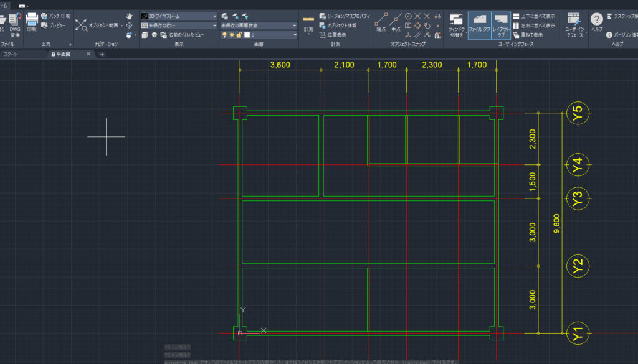
Task: Open the 2D ワイヤフレーム visual style dropdown
Action: click(x=179, y=16)
